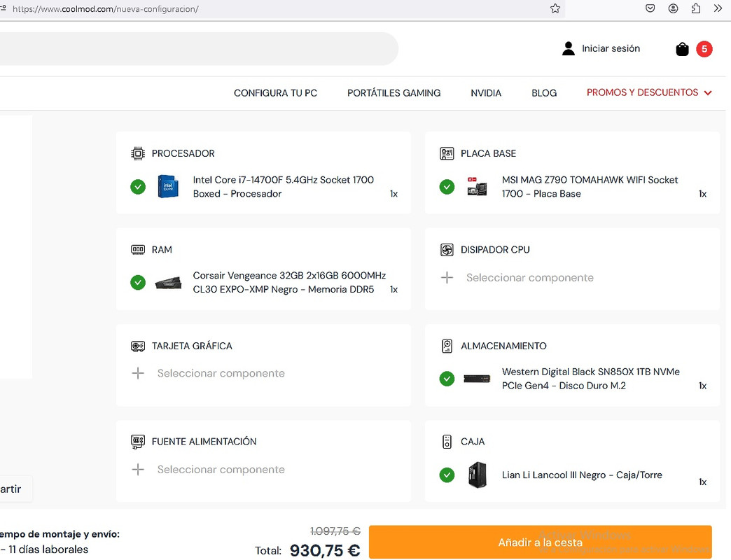Screen dimensions: 731x560
Task: Click the 1x quantity for the processor
Action: (394, 194)
